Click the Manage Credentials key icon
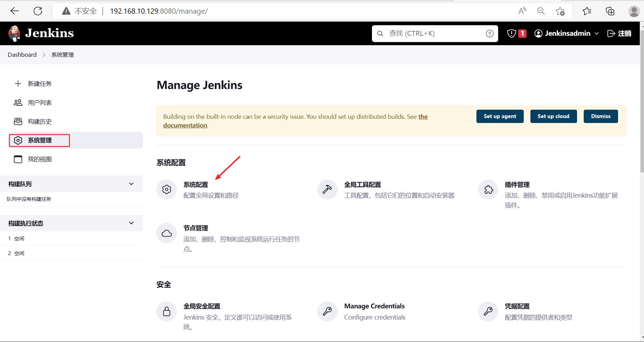 327,311
